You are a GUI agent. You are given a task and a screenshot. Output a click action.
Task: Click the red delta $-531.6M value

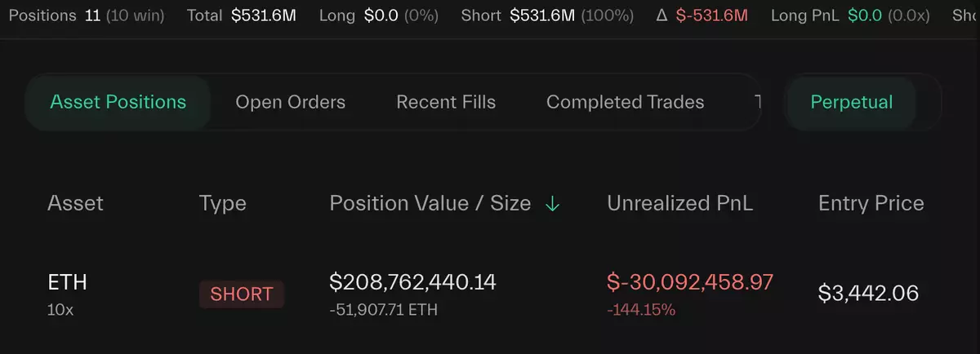(711, 15)
